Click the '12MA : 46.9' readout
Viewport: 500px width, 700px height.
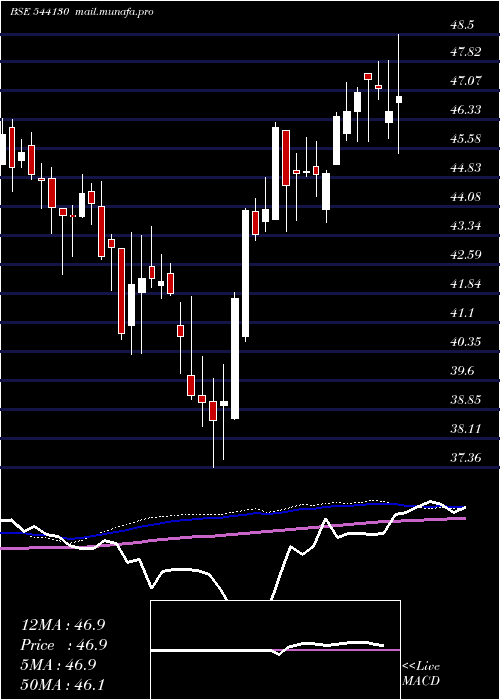(x=63, y=625)
